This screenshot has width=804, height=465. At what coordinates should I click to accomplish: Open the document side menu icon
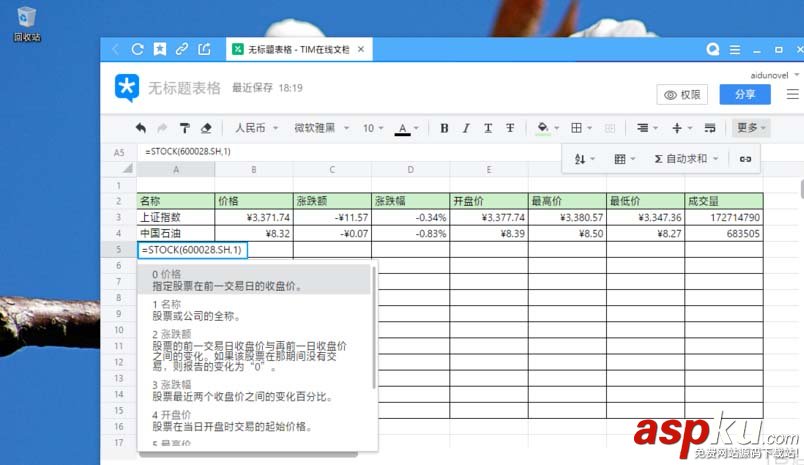792,95
